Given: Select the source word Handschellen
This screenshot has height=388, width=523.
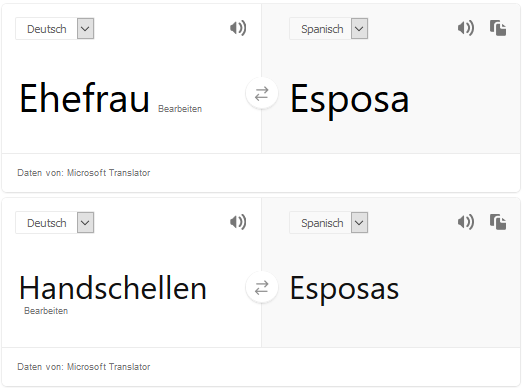Looking at the screenshot, I should pyautogui.click(x=113, y=288).
